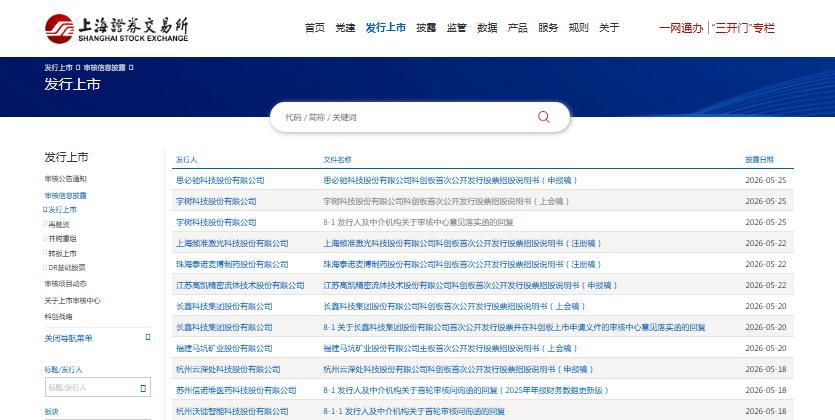This screenshot has width=835, height=420.
Task: Open the 数据 menu
Action: tap(487, 28)
